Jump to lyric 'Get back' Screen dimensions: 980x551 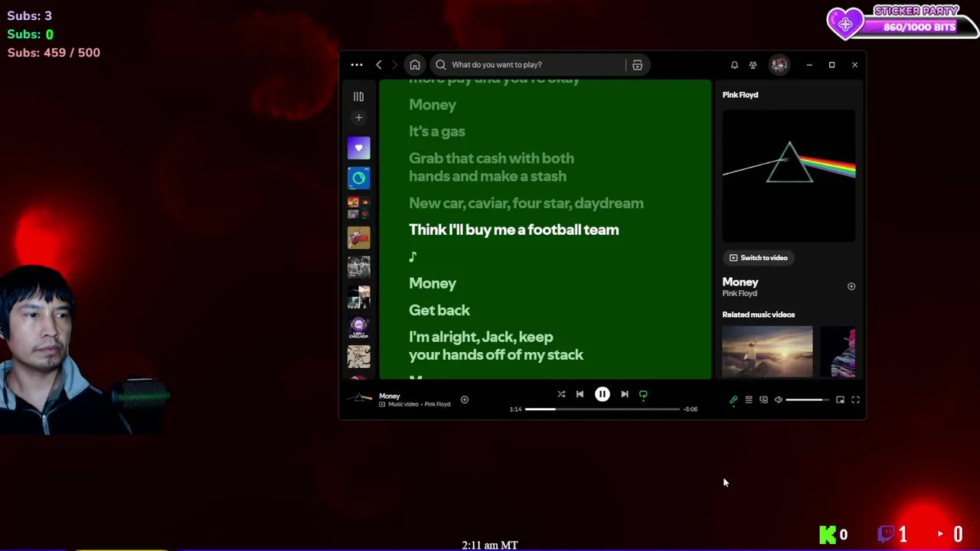439,310
